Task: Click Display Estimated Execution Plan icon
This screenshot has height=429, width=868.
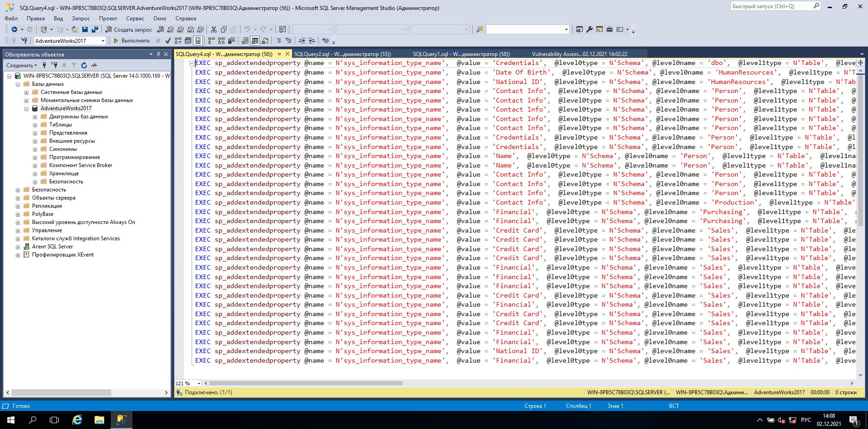Action: tap(178, 41)
